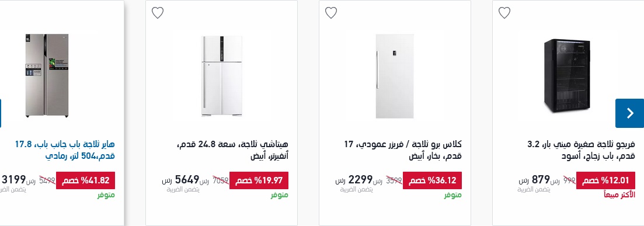Click the 19.97% discount badge
The width and height of the screenshot is (644, 226).
[x=259, y=180]
